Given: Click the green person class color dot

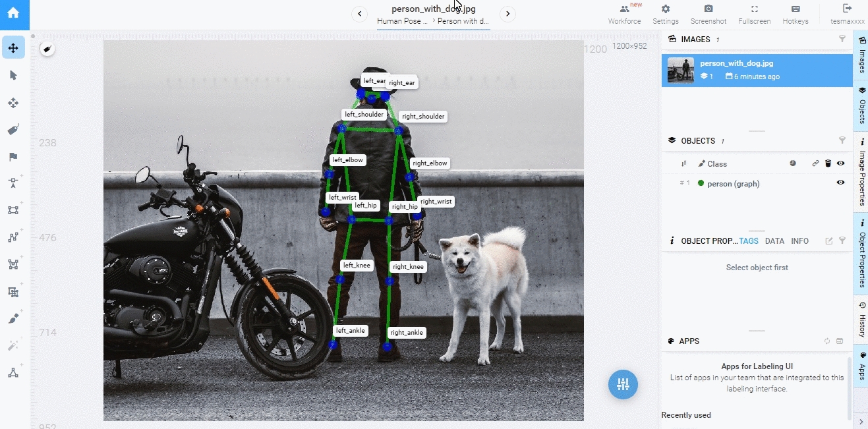Looking at the screenshot, I should pos(701,183).
